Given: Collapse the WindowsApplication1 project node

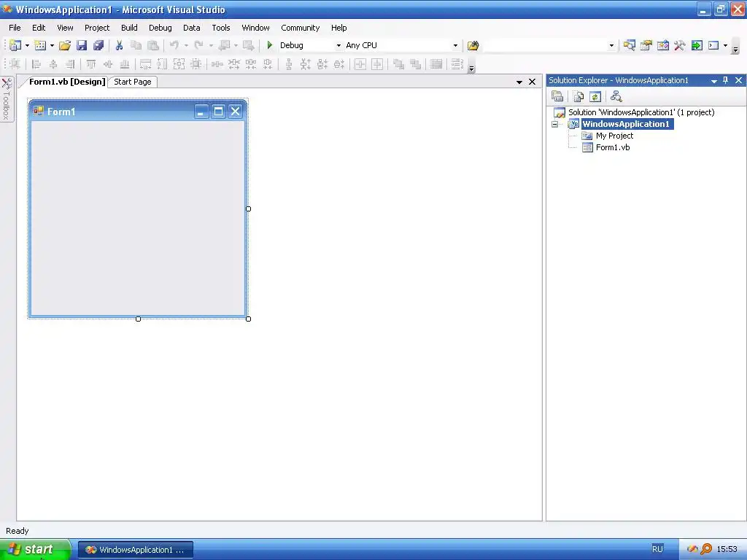Looking at the screenshot, I should tap(555, 124).
